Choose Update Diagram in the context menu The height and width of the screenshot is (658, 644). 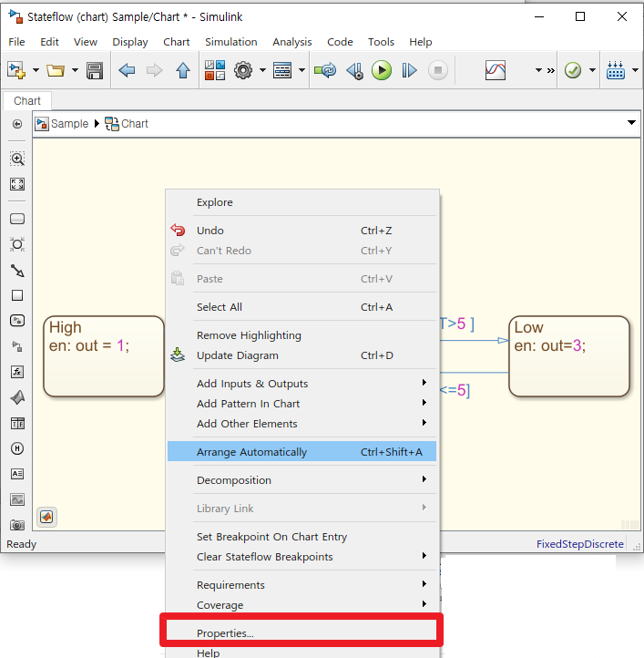tap(302, 355)
